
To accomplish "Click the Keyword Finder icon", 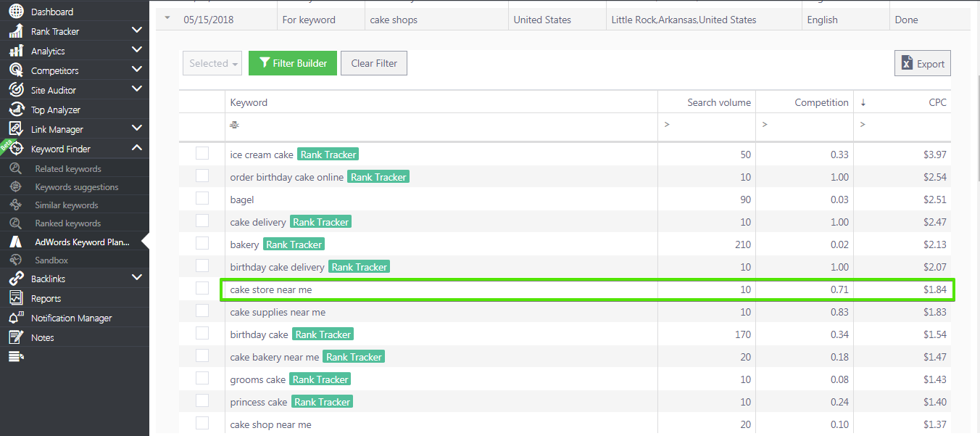I will click(x=16, y=149).
